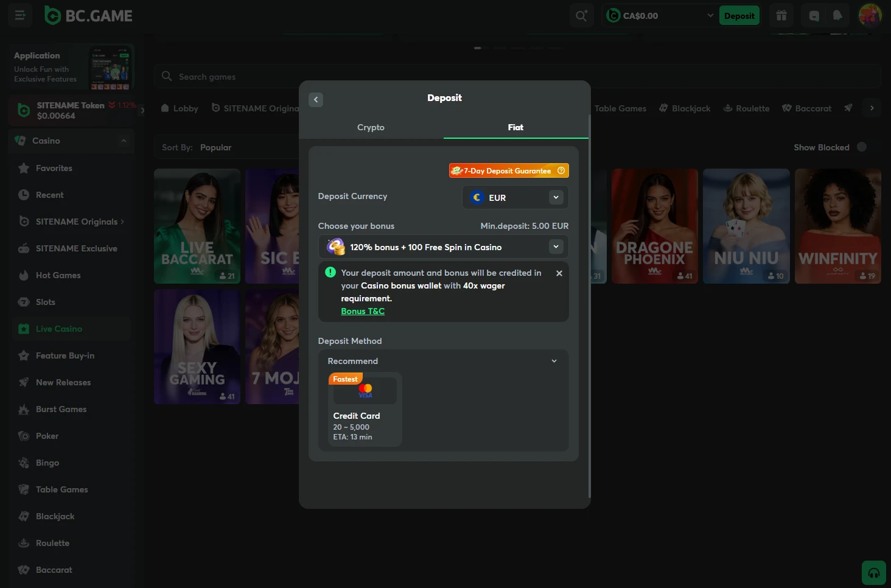Open the search icon in header
This screenshot has width=891, height=588.
tap(581, 16)
